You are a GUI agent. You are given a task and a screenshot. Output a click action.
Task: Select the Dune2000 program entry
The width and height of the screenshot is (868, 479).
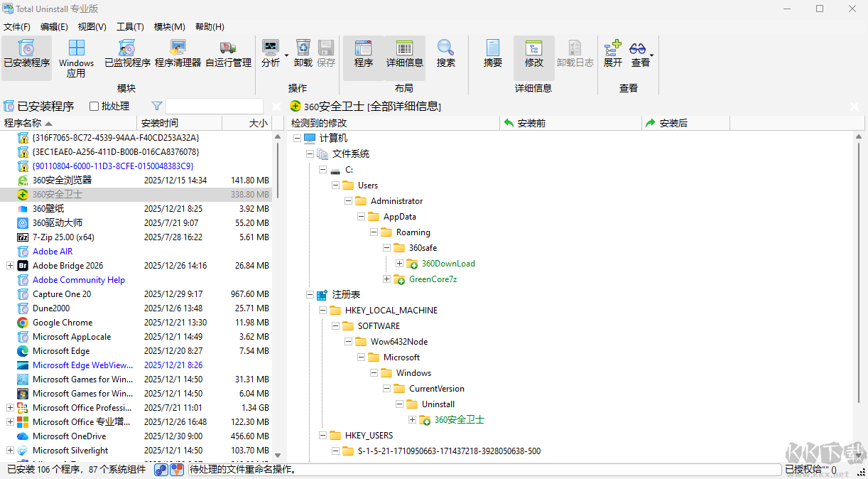pos(136,308)
